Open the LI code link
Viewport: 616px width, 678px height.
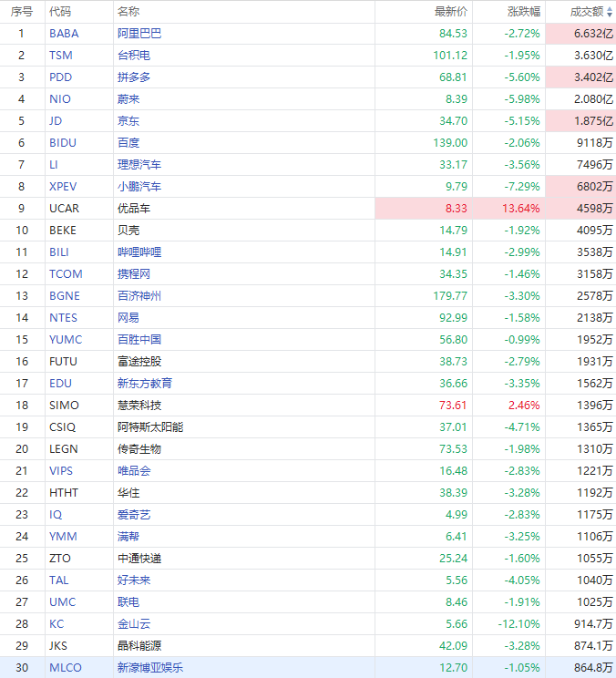[x=54, y=165]
